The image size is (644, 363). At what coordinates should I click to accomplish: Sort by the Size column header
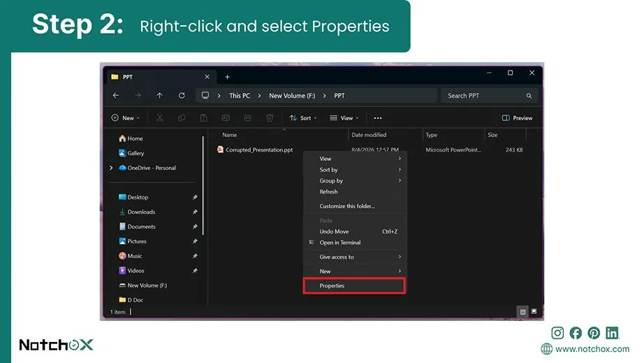492,135
